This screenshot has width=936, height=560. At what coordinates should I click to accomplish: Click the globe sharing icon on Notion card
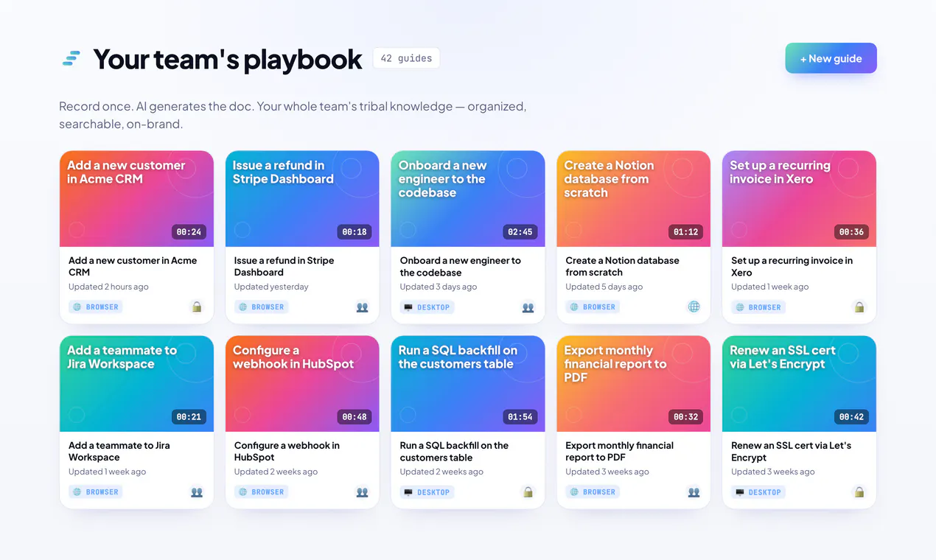[694, 307]
